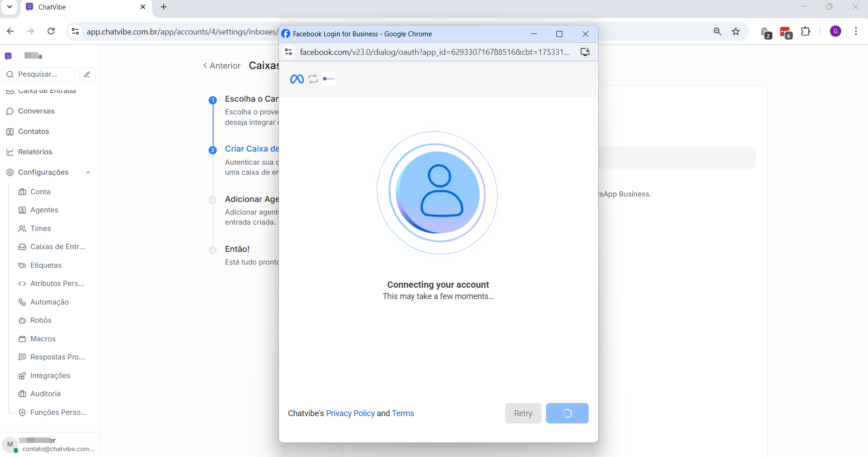Close the ChatVibe browser tab
The image size is (868, 457).
pyautogui.click(x=143, y=7)
